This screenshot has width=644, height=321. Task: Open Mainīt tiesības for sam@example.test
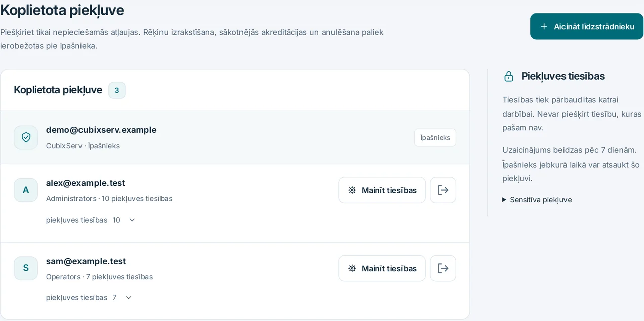(x=382, y=268)
